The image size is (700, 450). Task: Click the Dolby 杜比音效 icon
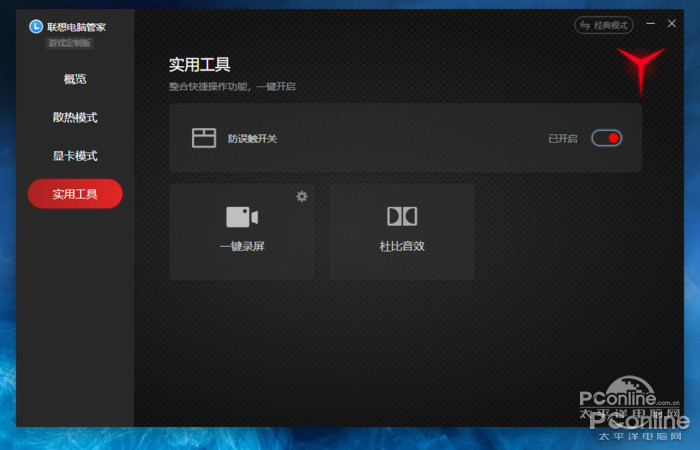(402, 217)
